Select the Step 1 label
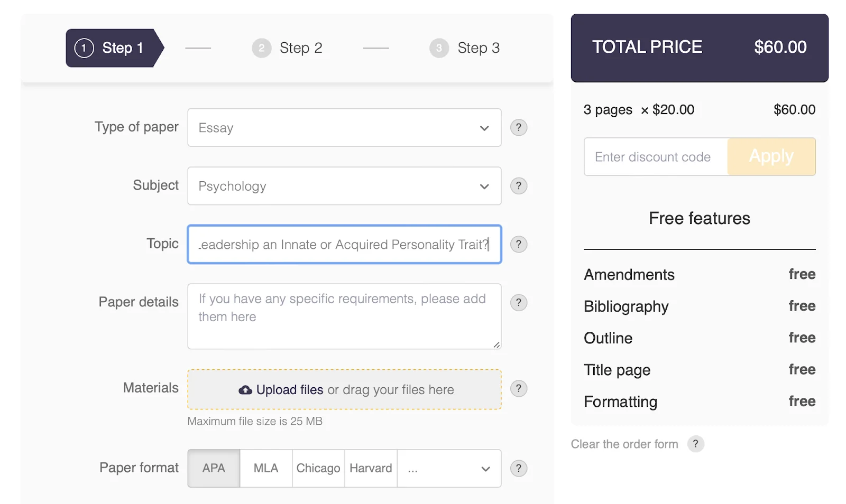The width and height of the screenshot is (846, 504). coord(123,48)
